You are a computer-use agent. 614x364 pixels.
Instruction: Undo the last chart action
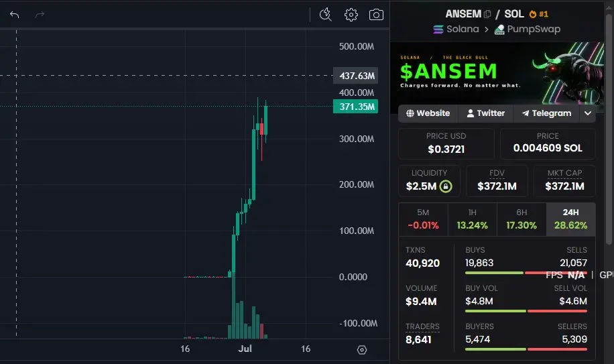point(15,15)
